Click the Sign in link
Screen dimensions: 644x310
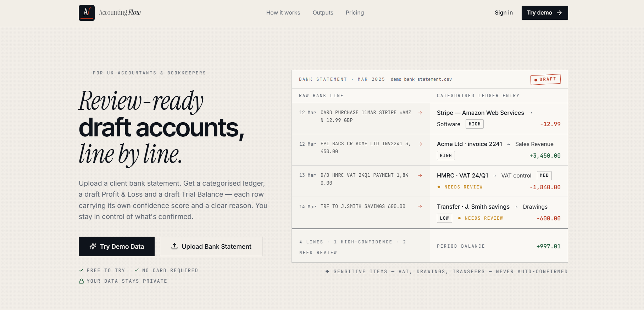click(x=504, y=13)
